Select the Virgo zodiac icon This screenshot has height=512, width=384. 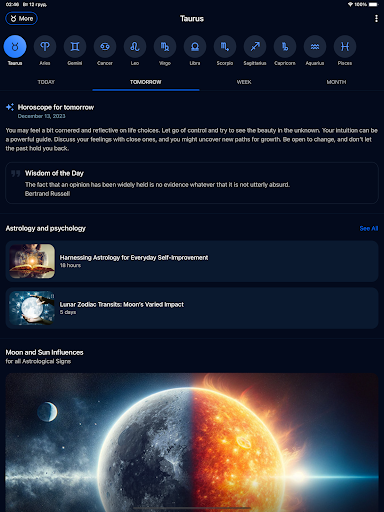165,46
